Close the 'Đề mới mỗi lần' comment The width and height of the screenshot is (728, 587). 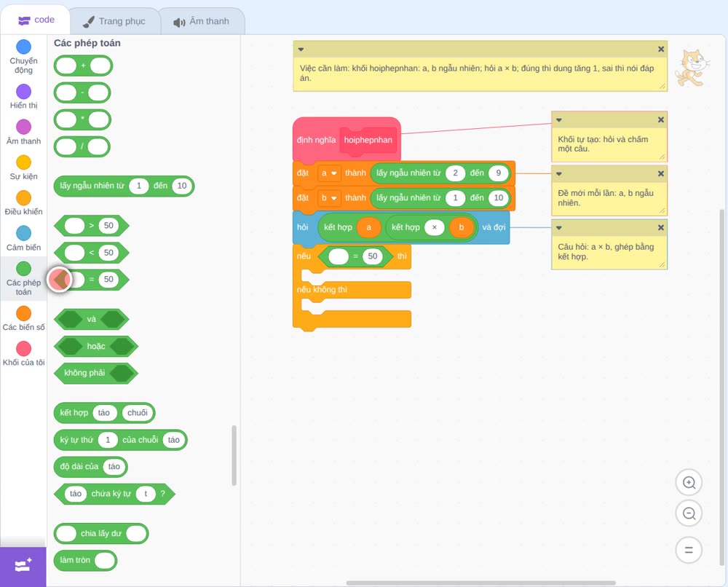[x=661, y=173]
